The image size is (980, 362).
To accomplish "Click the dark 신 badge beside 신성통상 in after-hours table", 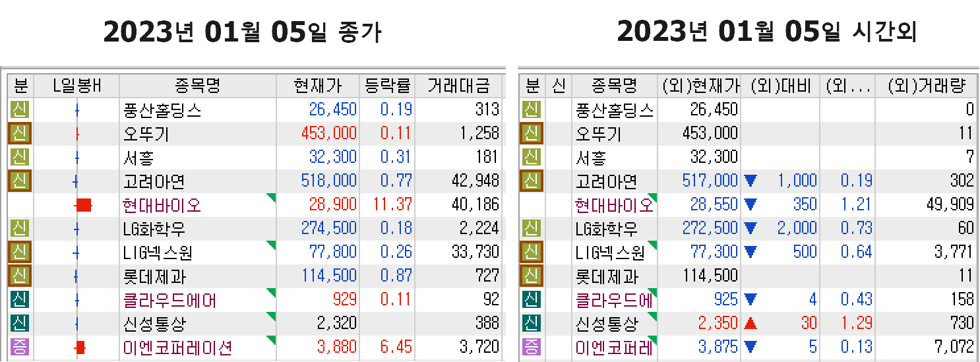I will click(x=532, y=324).
